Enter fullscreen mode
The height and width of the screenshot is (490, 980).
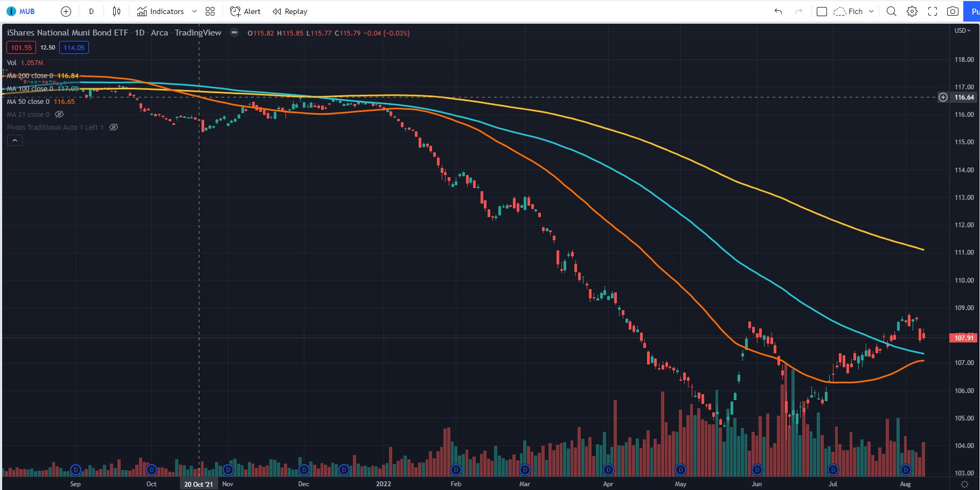tap(932, 11)
